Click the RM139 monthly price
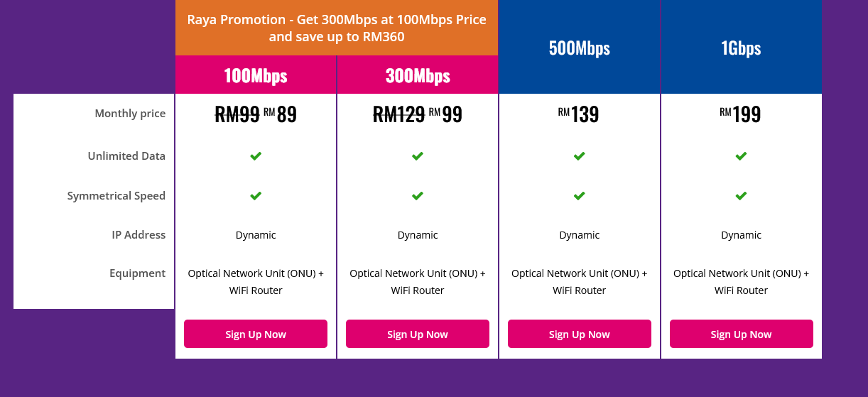This screenshot has height=397, width=868. (x=579, y=114)
